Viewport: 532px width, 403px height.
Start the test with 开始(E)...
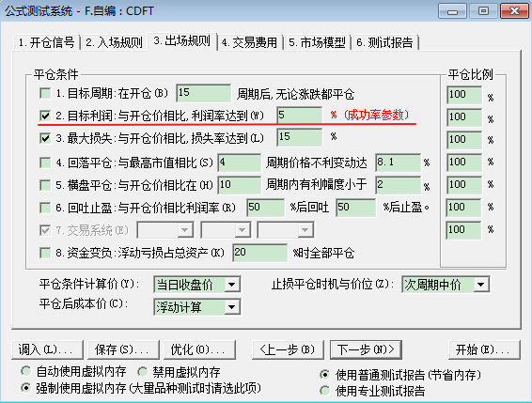[x=484, y=349]
